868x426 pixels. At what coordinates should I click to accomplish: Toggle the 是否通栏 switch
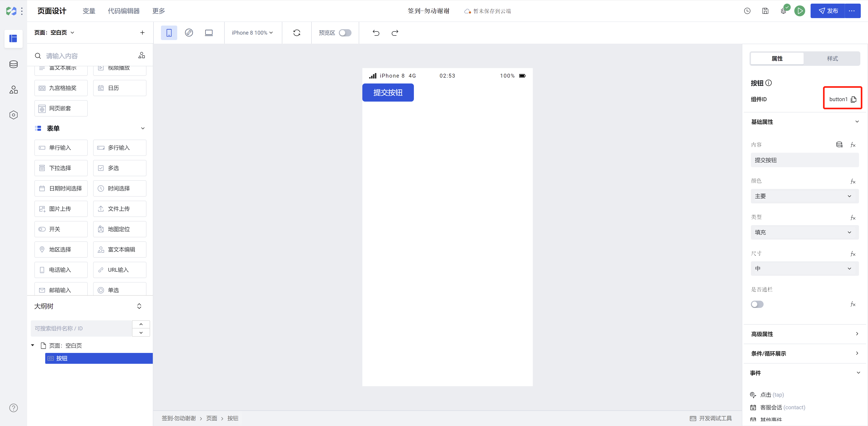click(x=757, y=304)
